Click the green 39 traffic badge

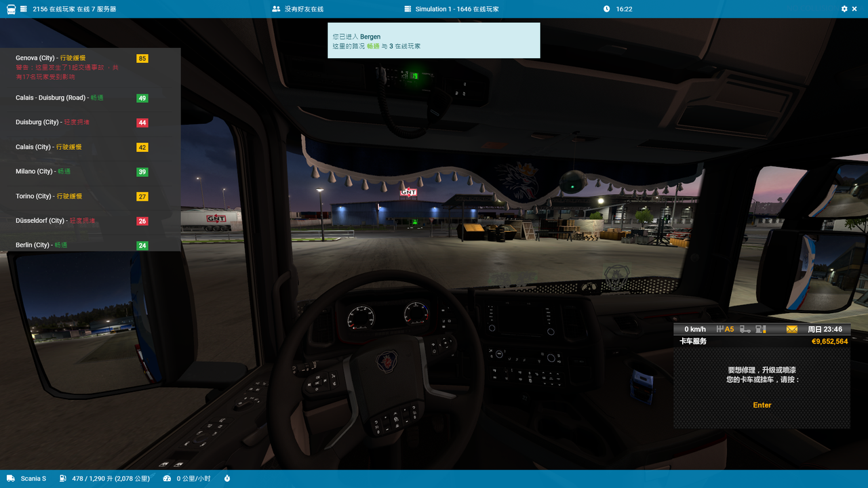coord(142,172)
